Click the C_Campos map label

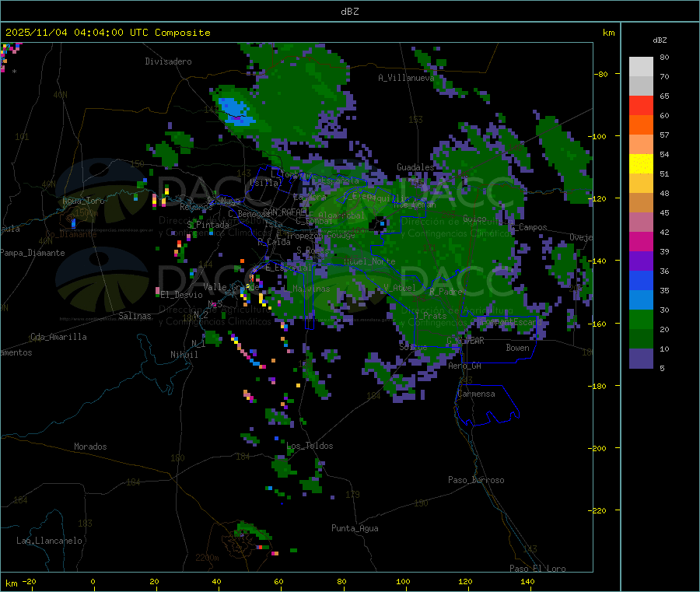click(529, 228)
